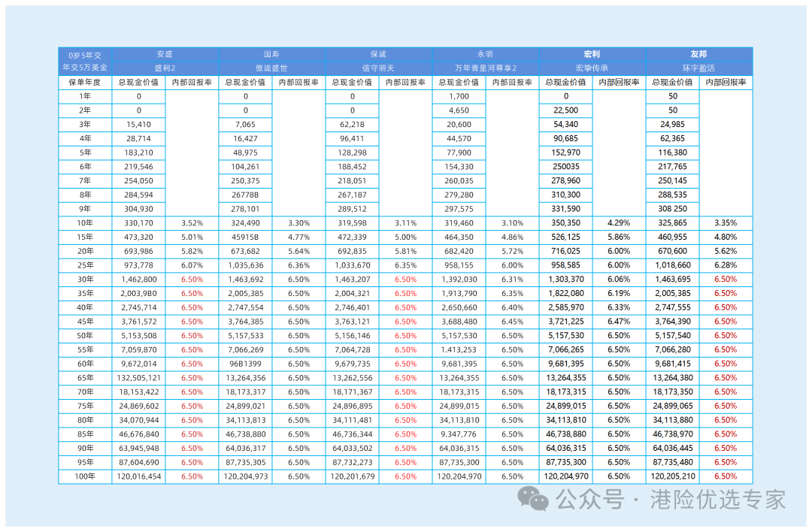The height and width of the screenshot is (532, 812).
Task: Select the return rate '3.10%'
Action: pos(512,223)
